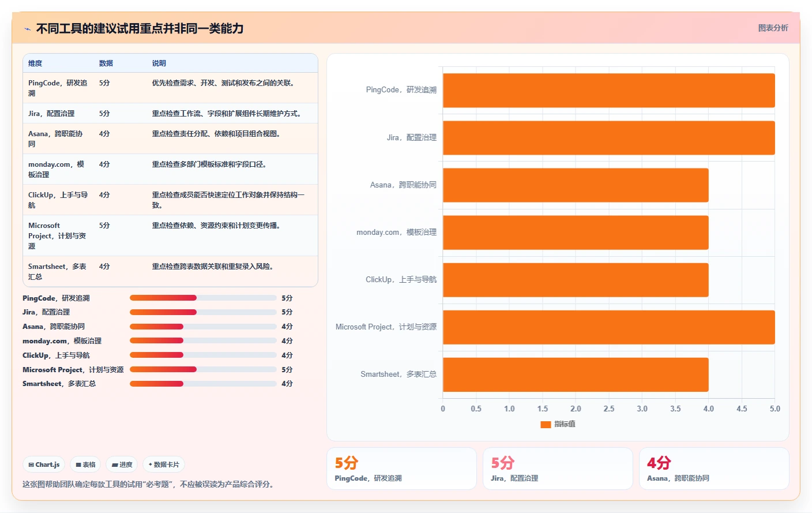The height and width of the screenshot is (513, 812).
Task: Click the Asana bar in the chart
Action: (x=576, y=185)
